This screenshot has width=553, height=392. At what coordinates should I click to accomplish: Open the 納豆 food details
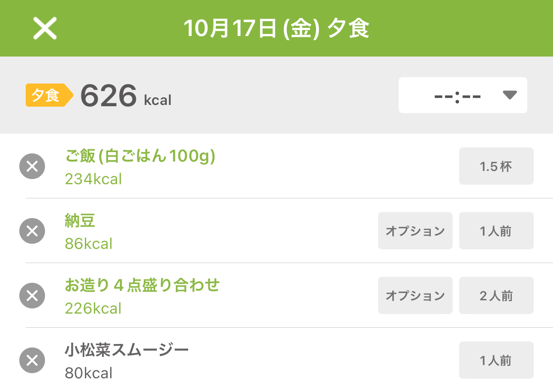80,221
